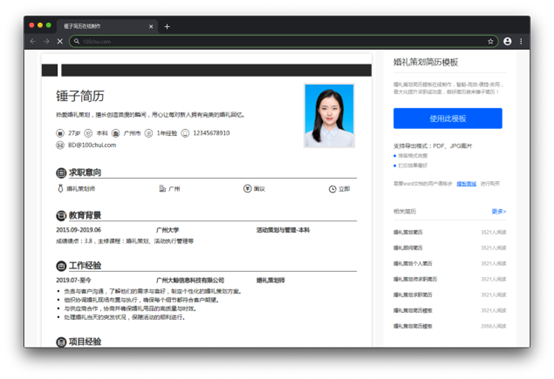This screenshot has width=554, height=379.
Task: Click the 更多> link beside 相关简历
Action: 499,211
